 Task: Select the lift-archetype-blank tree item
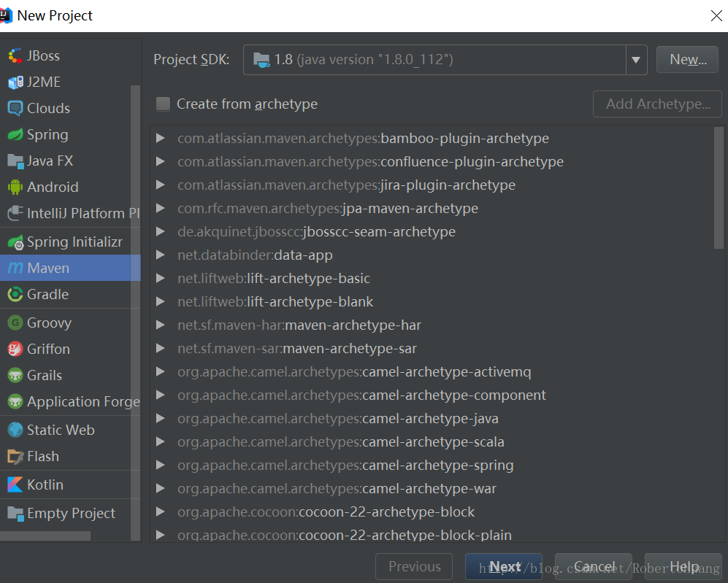[310, 302]
